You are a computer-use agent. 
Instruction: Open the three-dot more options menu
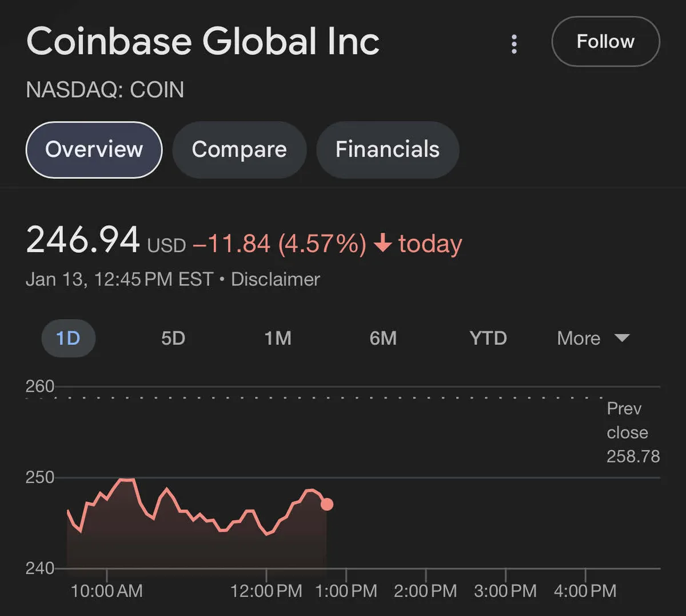pos(514,43)
